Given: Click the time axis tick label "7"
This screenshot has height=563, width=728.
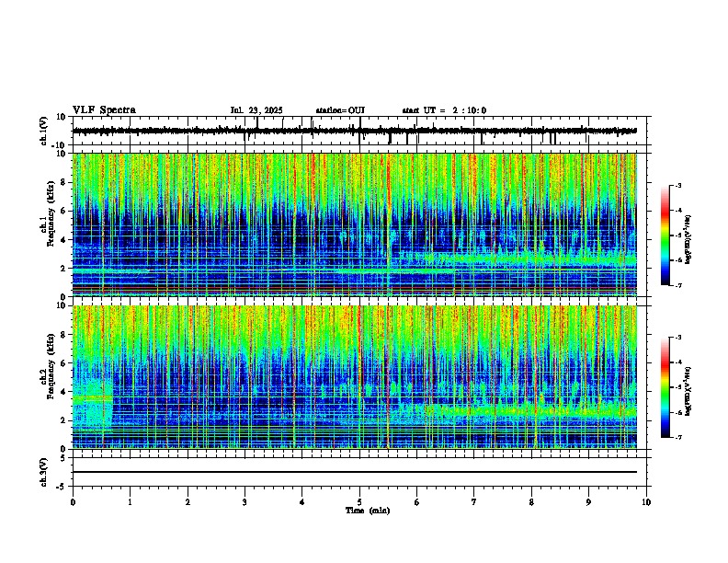Looking at the screenshot, I should 473,501.
